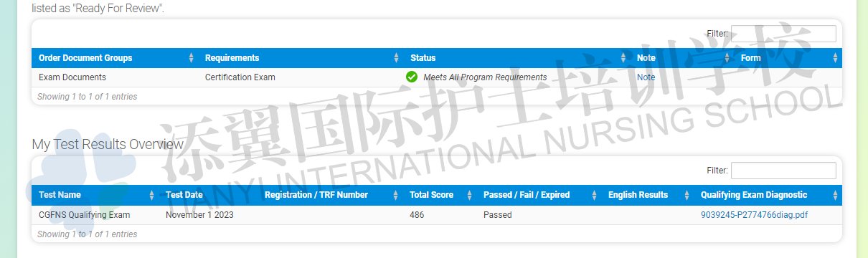Click the Certification Exam requirement cell

(240, 77)
